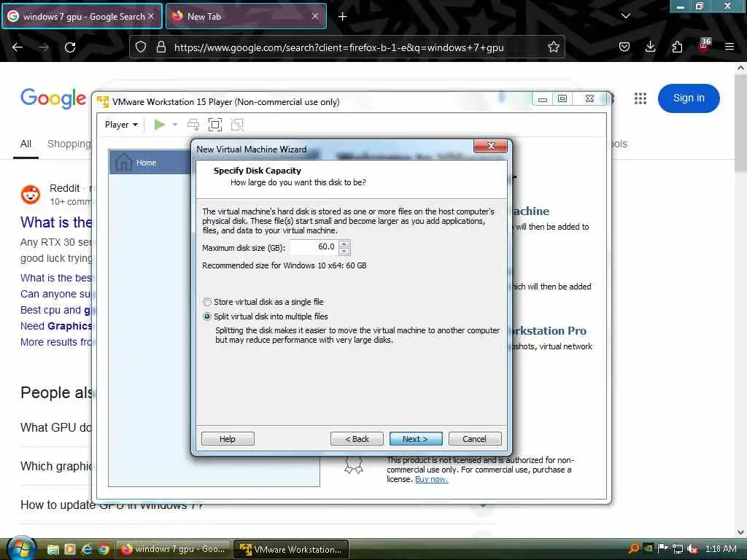Open the Windows Start orb
The height and width of the screenshot is (560, 747).
[21, 548]
